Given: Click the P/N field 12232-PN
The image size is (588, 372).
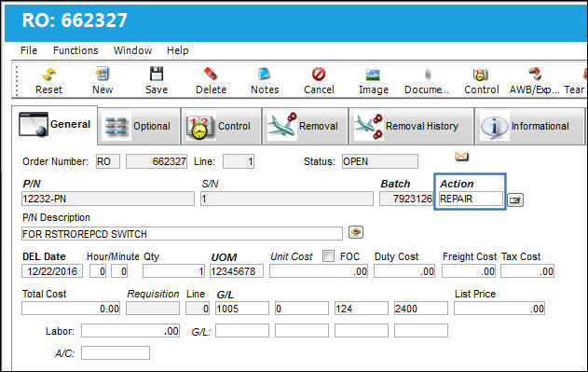Looking at the screenshot, I should click(x=108, y=199).
